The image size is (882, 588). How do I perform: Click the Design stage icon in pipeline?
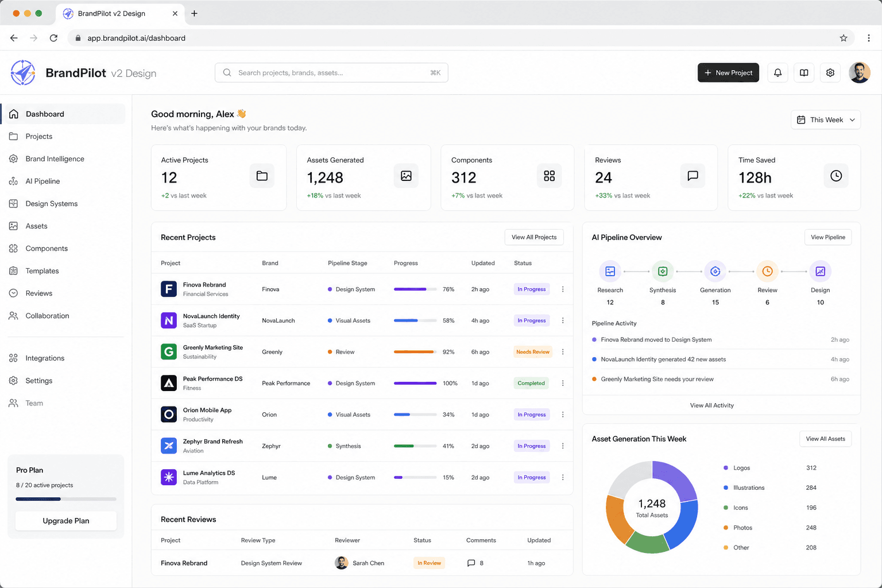click(x=820, y=271)
